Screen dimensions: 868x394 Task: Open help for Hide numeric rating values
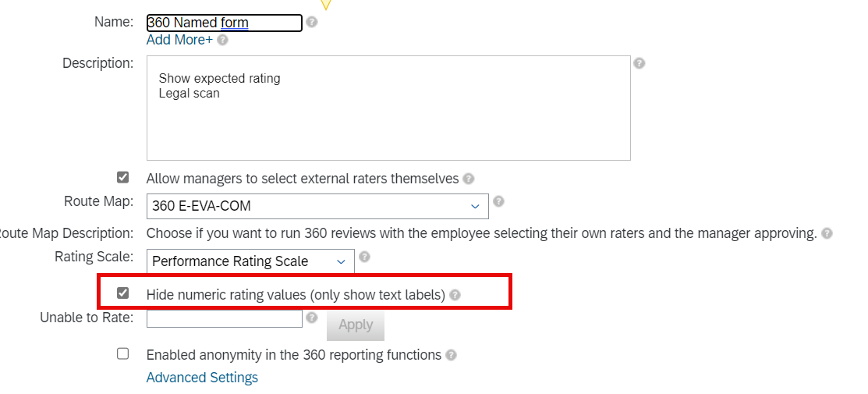[455, 295]
